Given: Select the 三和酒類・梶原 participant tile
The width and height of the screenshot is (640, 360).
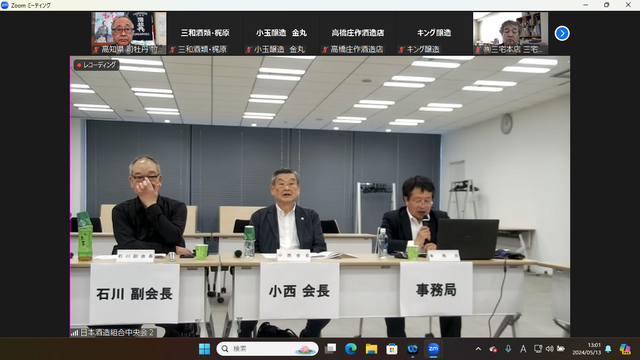Looking at the screenshot, I should 205,33.
